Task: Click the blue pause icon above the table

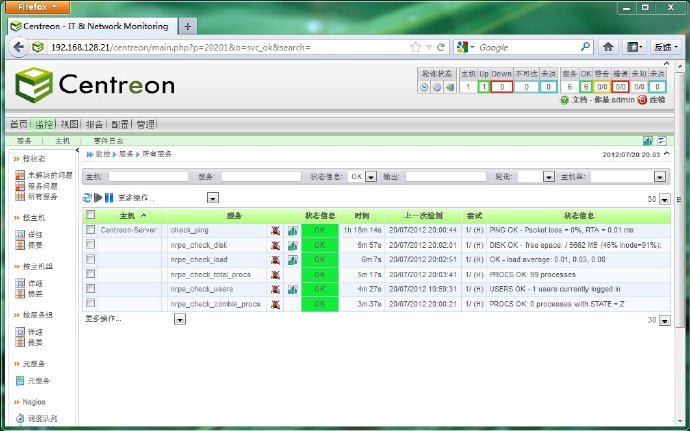Action: point(109,198)
